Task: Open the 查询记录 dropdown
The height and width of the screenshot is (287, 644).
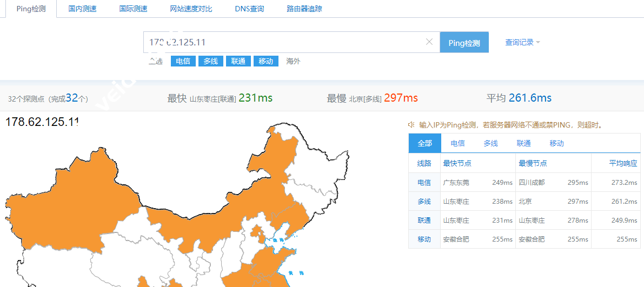Action: pyautogui.click(x=522, y=42)
